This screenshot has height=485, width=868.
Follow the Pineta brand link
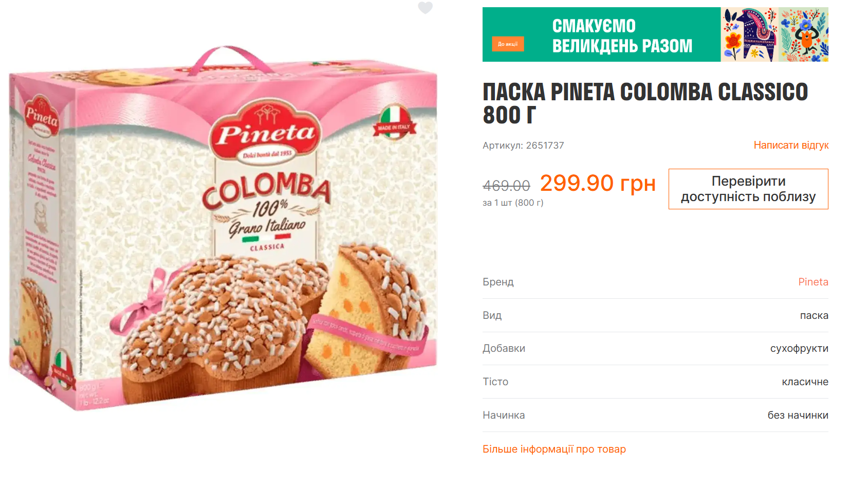813,282
